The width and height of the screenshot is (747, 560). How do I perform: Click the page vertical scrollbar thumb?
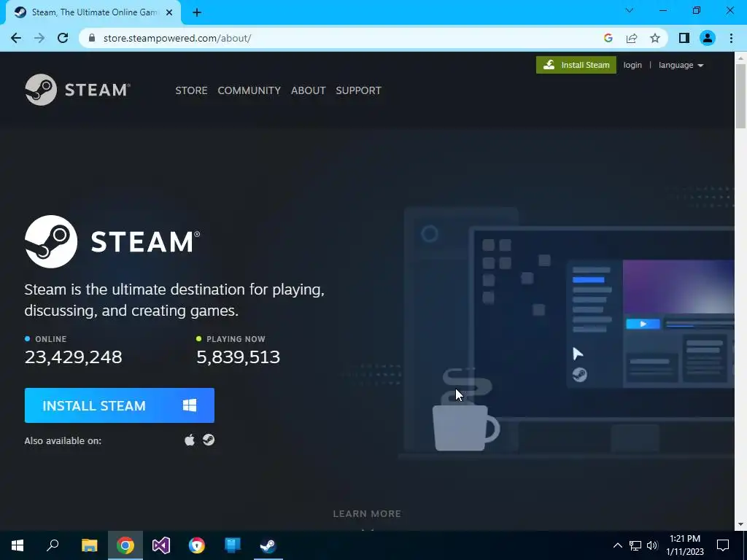(x=740, y=96)
